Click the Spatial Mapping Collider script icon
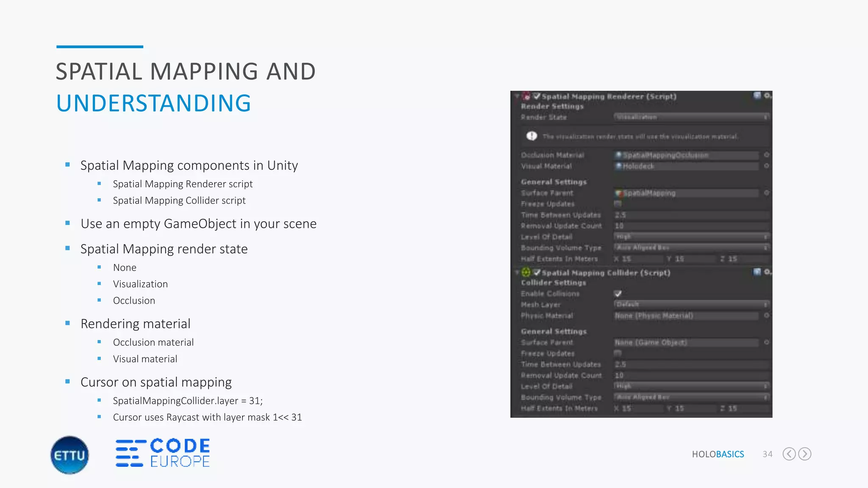This screenshot has width=868, height=488. click(x=526, y=272)
